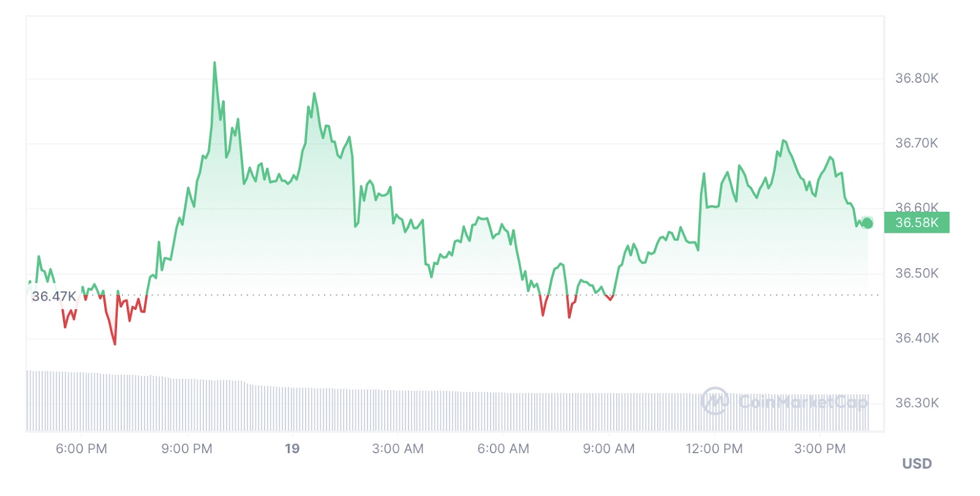The height and width of the screenshot is (496, 980).
Task: Click the CoinMarketCap watermark text
Action: (x=803, y=402)
